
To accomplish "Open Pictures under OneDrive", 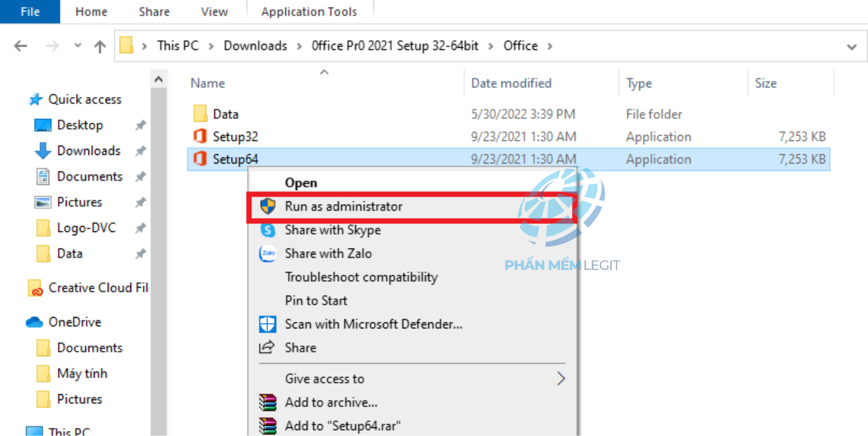I will tap(79, 399).
